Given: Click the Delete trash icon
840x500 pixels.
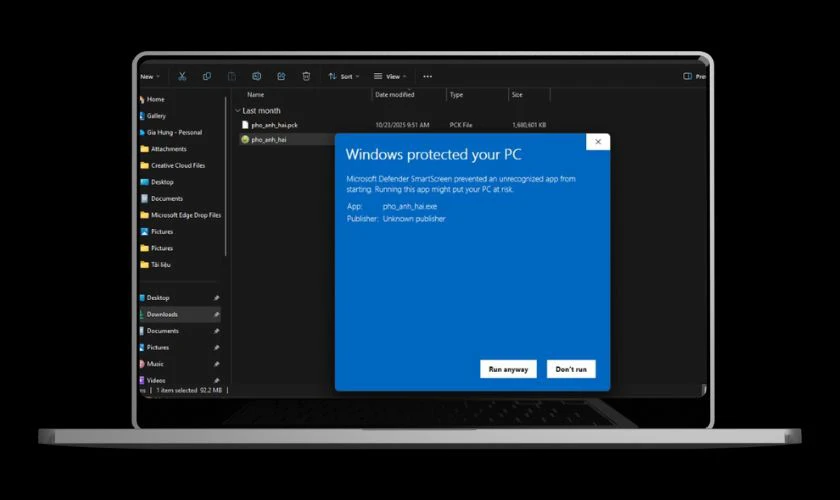Looking at the screenshot, I should tap(306, 76).
